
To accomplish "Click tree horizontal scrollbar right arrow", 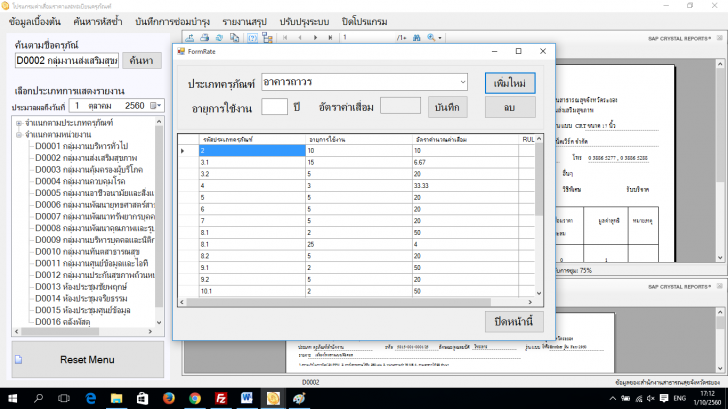I will pos(150,331).
